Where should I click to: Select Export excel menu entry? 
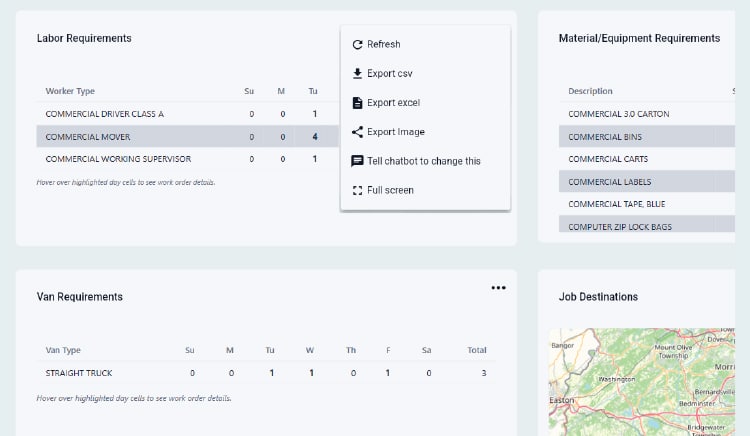click(x=425, y=103)
